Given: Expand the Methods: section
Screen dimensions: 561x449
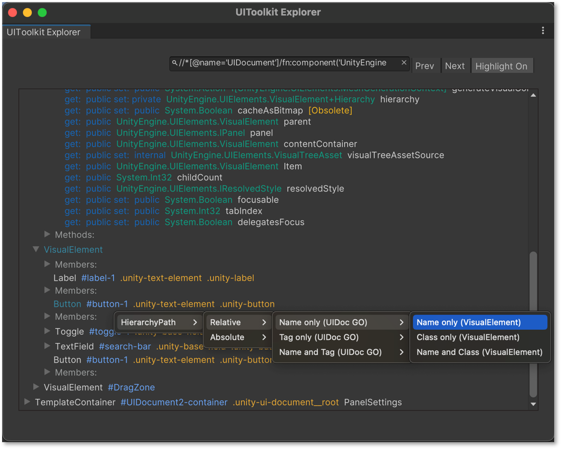Looking at the screenshot, I should pyautogui.click(x=47, y=234).
